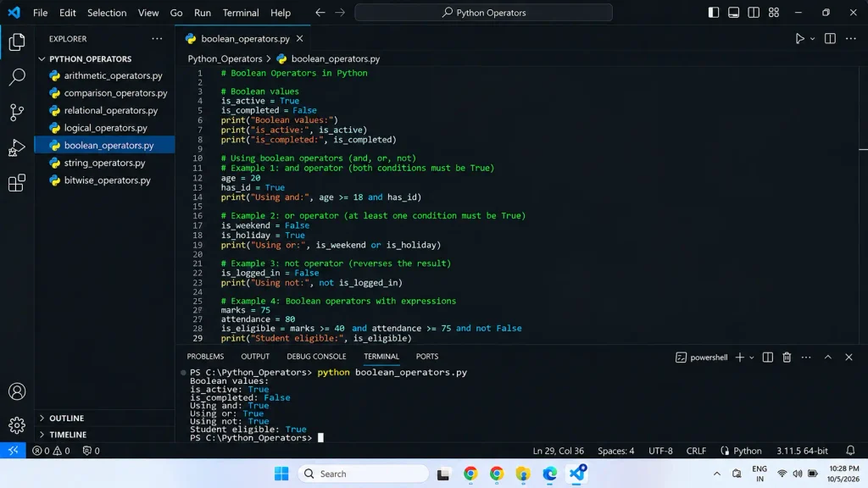Kill the terminal with the trash icon
The height and width of the screenshot is (488, 868).
[x=787, y=358]
